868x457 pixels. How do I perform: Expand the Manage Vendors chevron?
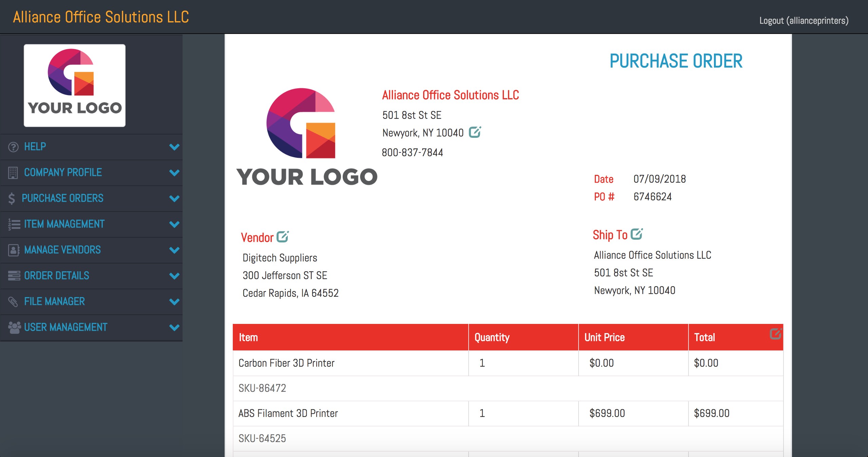[174, 250]
